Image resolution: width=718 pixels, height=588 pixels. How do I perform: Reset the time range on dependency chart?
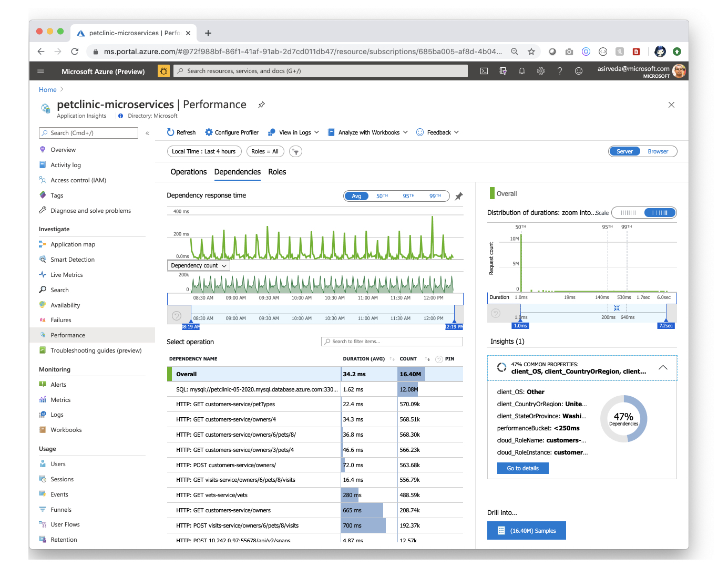click(177, 316)
